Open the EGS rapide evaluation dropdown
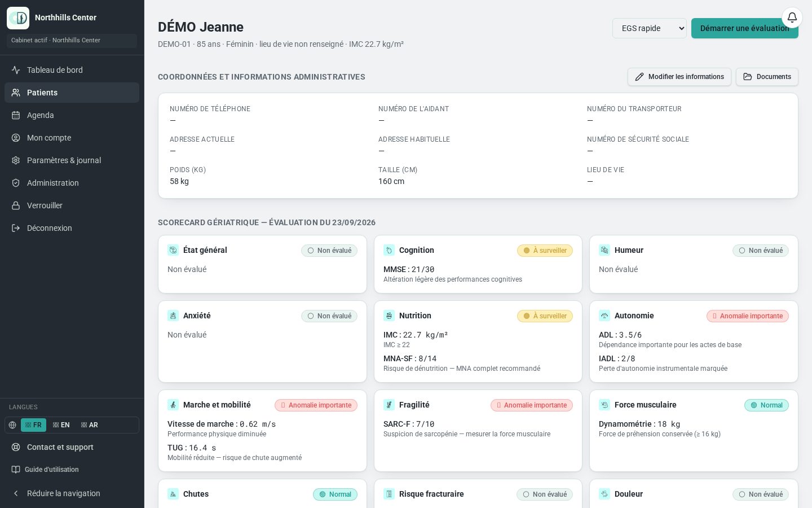This screenshot has width=812, height=508. pos(650,28)
